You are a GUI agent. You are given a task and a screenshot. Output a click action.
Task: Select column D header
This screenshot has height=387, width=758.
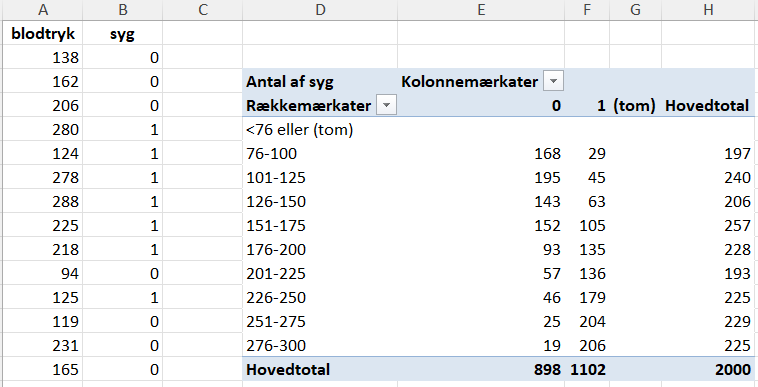[x=320, y=10]
